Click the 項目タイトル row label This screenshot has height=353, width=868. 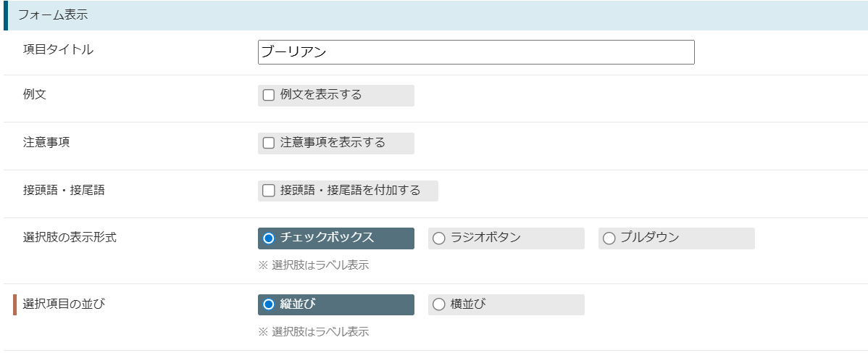coord(58,49)
